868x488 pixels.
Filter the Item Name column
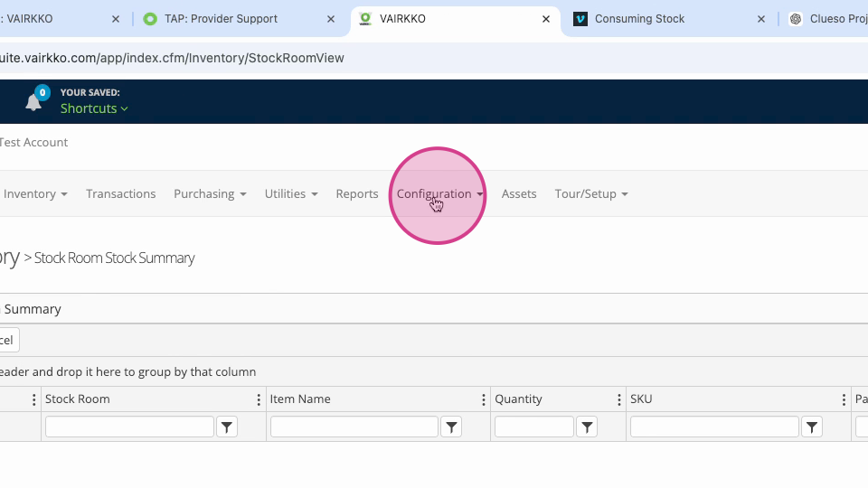(x=452, y=427)
